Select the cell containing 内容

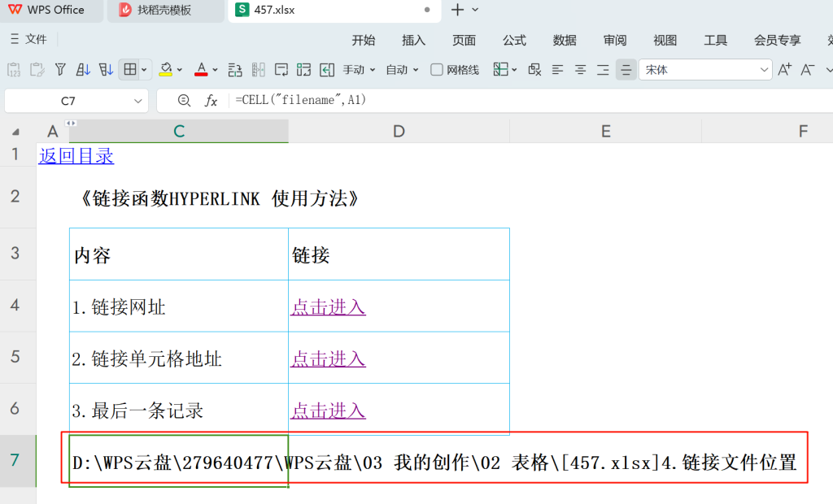(x=179, y=254)
